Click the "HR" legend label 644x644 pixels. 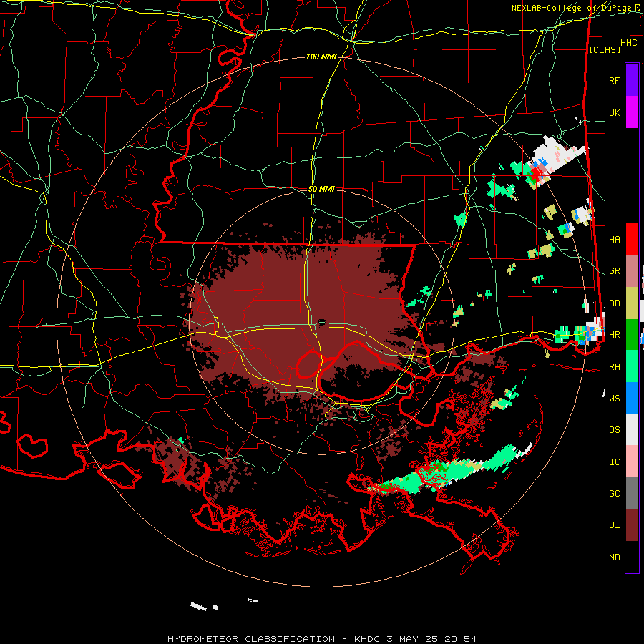614,335
